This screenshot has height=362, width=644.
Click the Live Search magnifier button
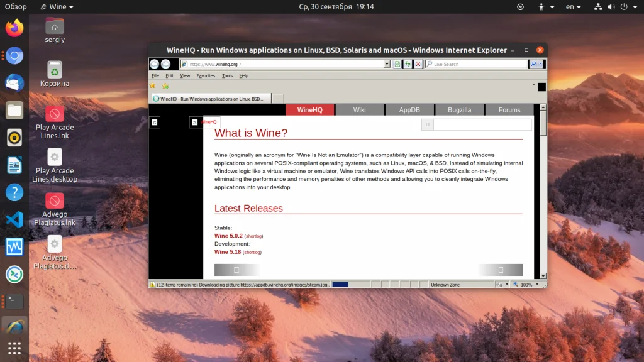tap(533, 64)
